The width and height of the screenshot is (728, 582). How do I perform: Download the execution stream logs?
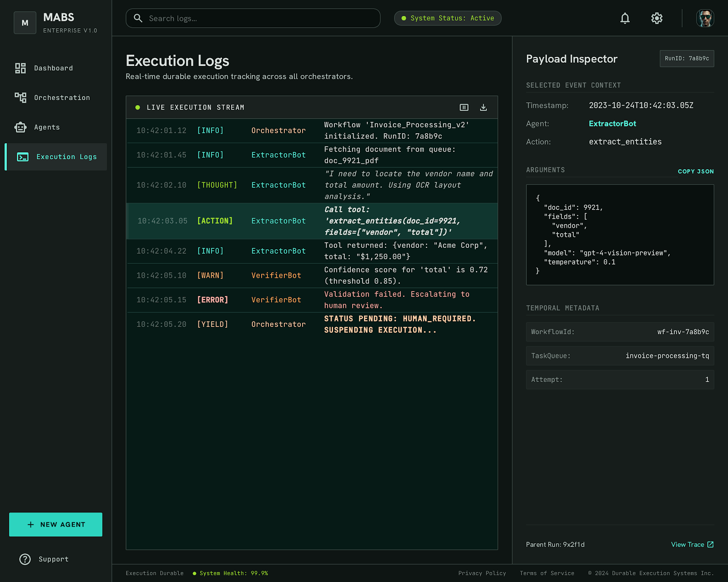[483, 107]
